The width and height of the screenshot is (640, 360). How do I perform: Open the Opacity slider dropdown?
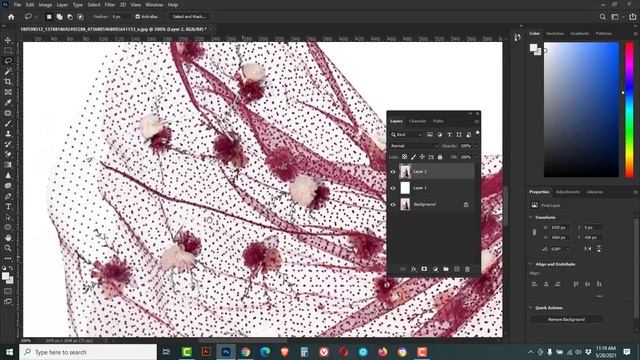click(475, 146)
